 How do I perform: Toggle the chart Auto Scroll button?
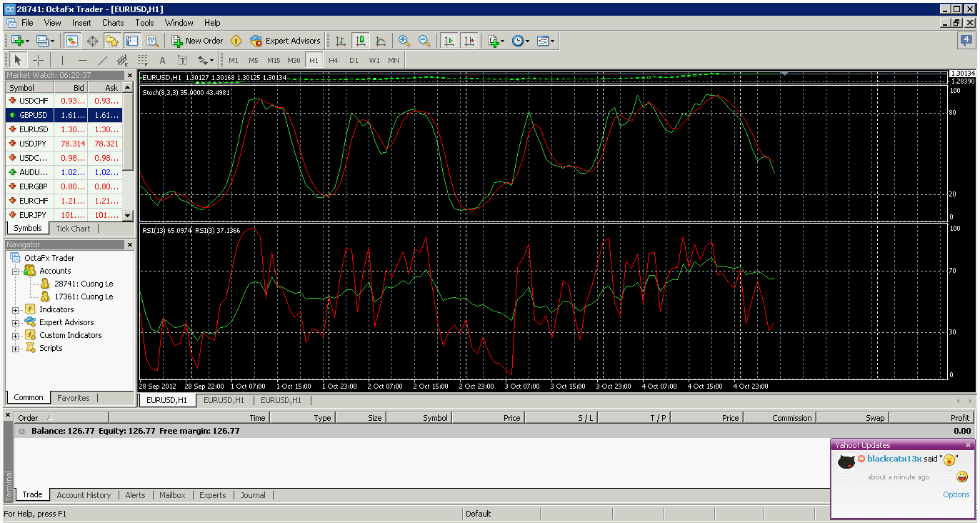(x=449, y=41)
